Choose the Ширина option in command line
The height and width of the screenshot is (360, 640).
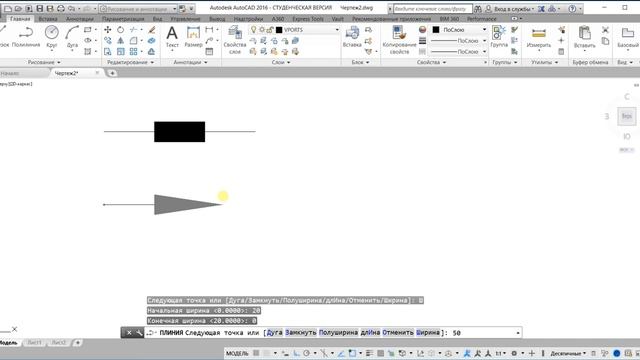pos(428,333)
